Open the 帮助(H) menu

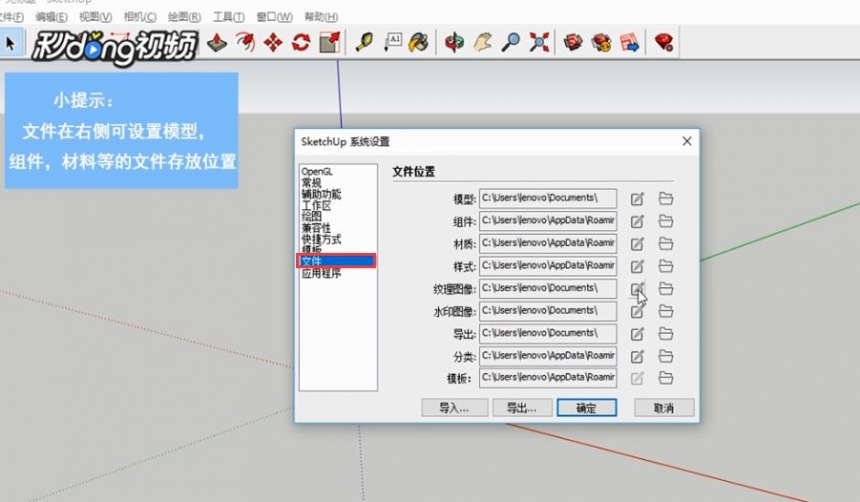coord(321,17)
